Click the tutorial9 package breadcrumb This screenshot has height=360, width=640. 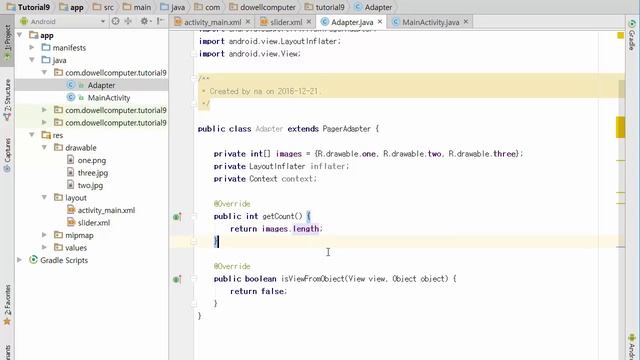point(325,7)
